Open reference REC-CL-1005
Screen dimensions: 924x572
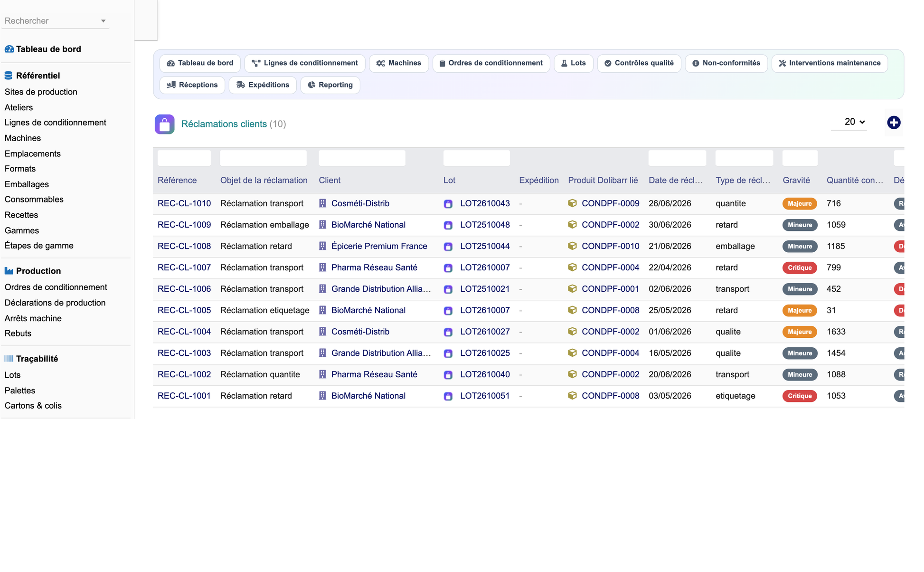point(184,310)
